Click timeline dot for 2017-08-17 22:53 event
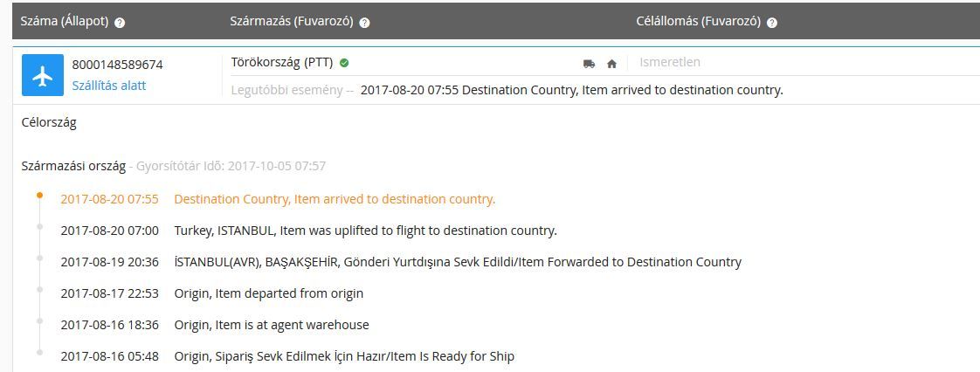This screenshot has height=372, width=980. [x=39, y=289]
